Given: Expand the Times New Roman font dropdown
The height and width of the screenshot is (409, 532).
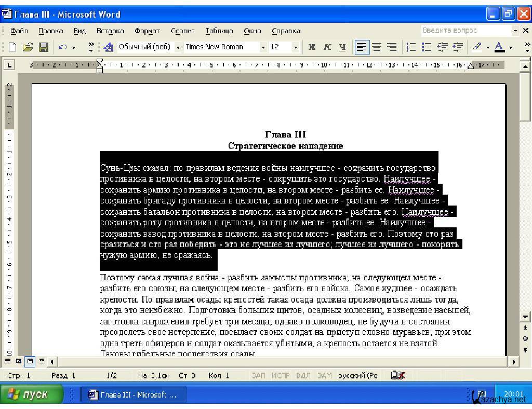Looking at the screenshot, I should (x=263, y=47).
